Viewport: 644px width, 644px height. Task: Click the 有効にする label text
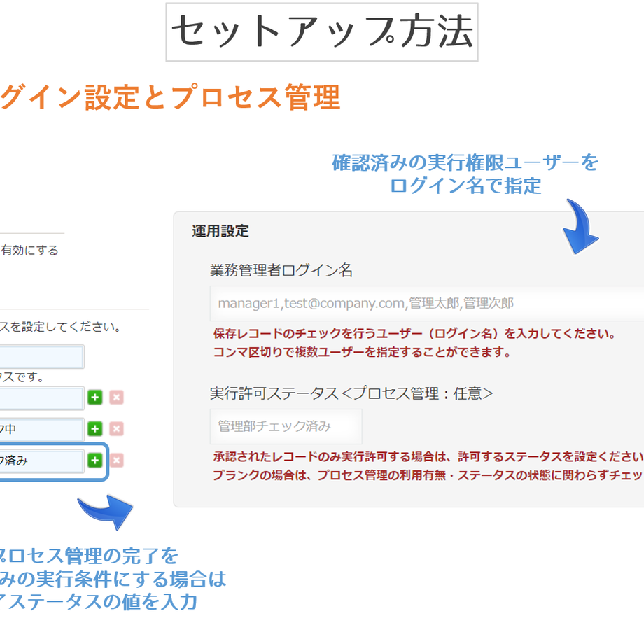29,250
